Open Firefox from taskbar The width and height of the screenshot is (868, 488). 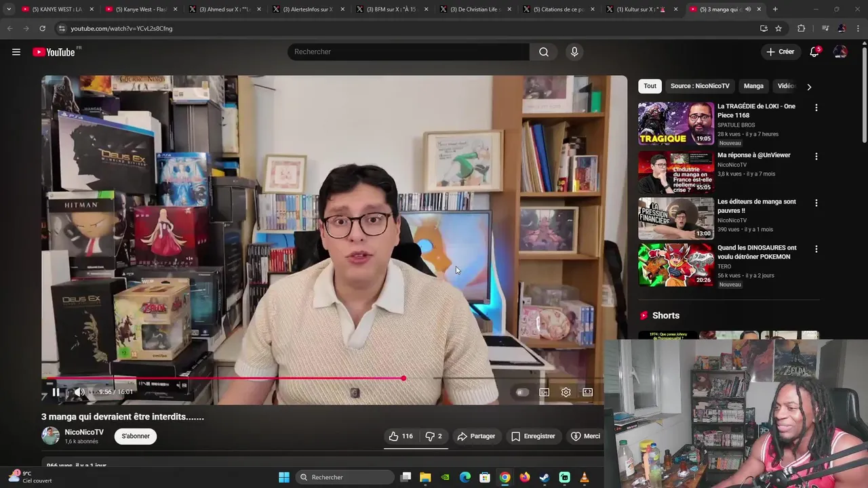tap(525, 477)
